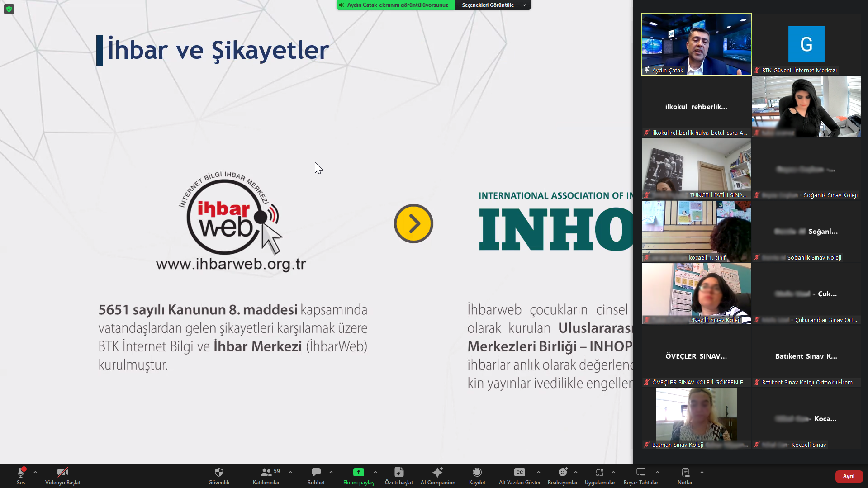Select ÖVEÇLER SINAV participant tile

(x=697, y=356)
